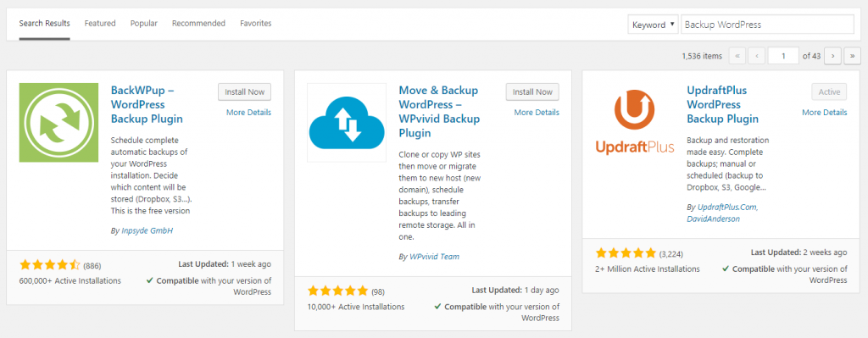Viewport: 868px width, 338px height.
Task: Click Last Updated: 1 week ago
Action: [x=225, y=264]
